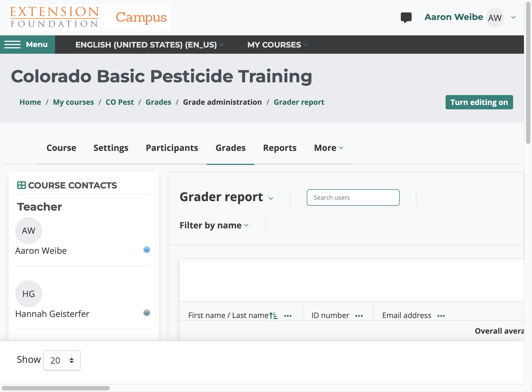This screenshot has height=392, width=532.
Task: Switch to the Participants tab
Action: tap(172, 148)
